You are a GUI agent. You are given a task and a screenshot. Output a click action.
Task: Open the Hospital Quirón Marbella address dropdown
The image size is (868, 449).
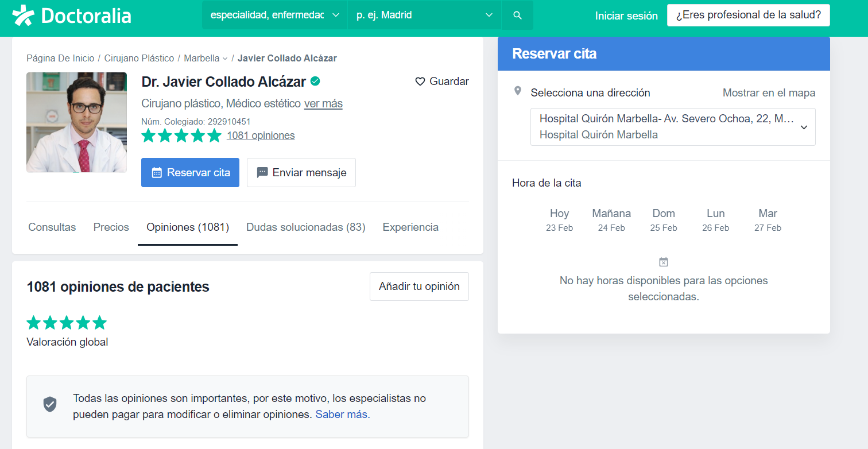click(x=672, y=127)
